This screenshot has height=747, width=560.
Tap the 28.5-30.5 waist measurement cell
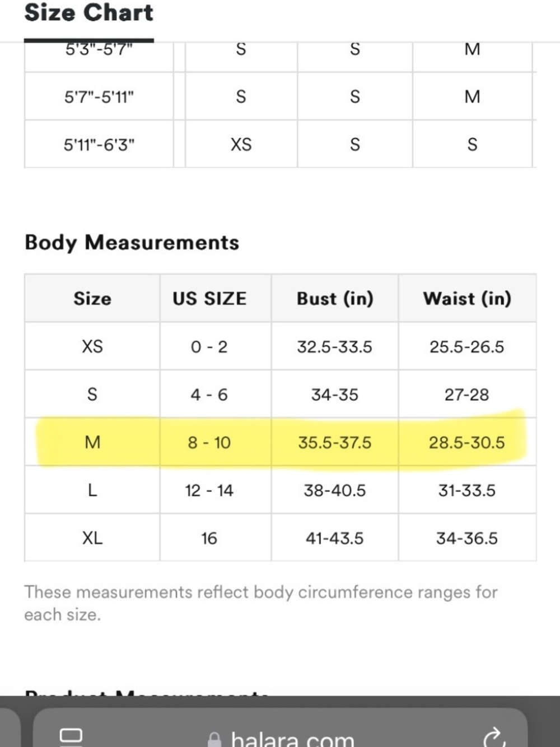pyautogui.click(x=467, y=442)
